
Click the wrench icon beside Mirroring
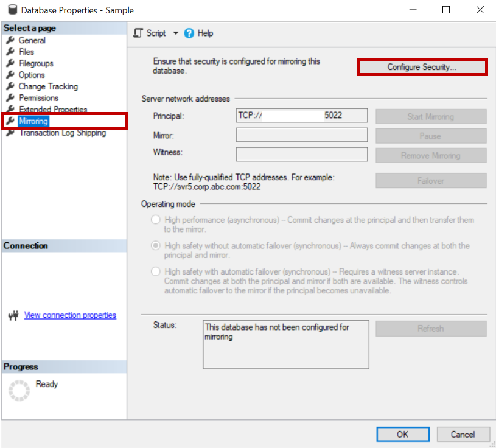(x=10, y=121)
